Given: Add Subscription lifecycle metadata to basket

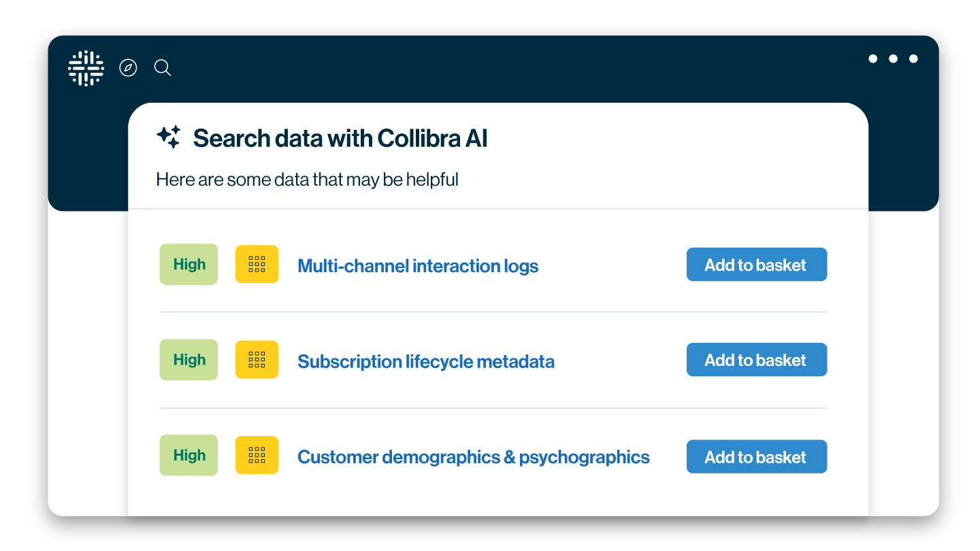Looking at the screenshot, I should tap(756, 360).
